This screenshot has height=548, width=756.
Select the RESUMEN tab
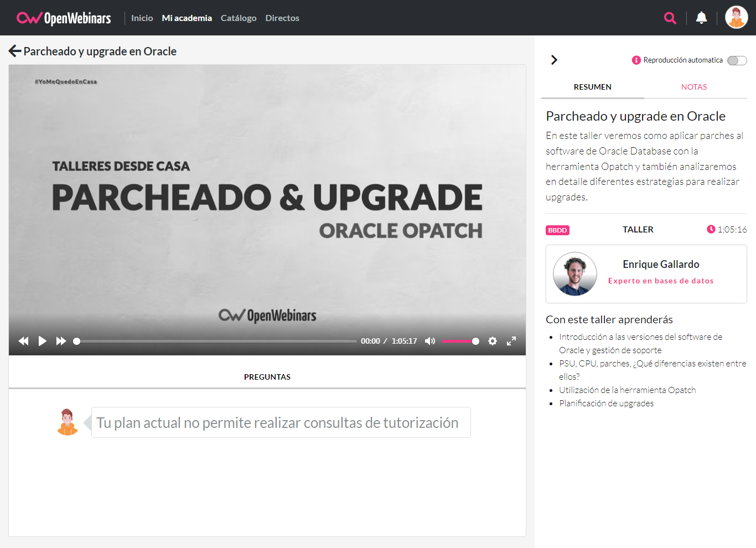click(592, 87)
